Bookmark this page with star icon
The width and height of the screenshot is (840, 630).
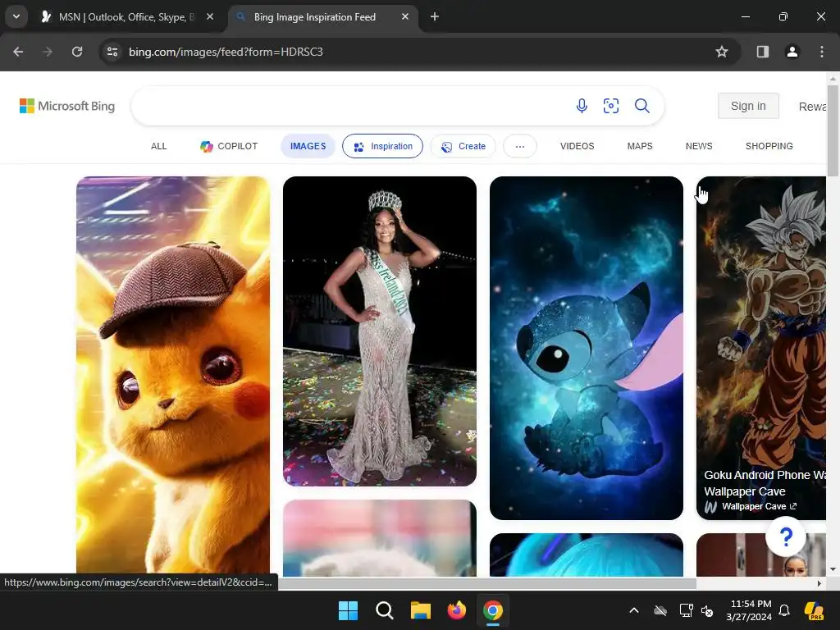(x=722, y=52)
